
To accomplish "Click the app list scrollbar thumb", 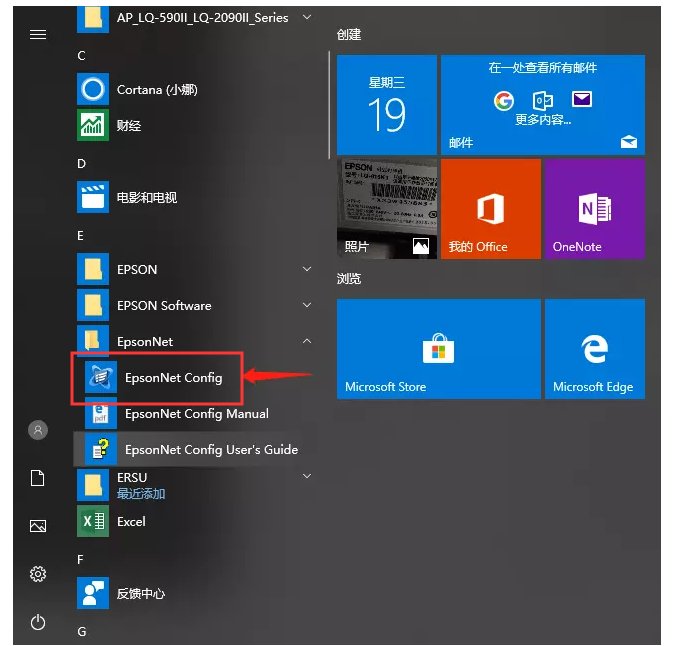I will pyautogui.click(x=329, y=104).
